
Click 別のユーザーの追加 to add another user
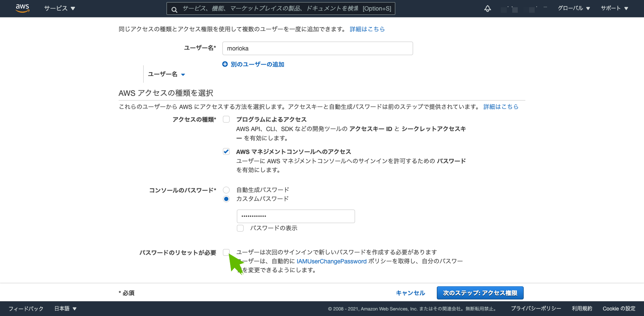pos(253,64)
